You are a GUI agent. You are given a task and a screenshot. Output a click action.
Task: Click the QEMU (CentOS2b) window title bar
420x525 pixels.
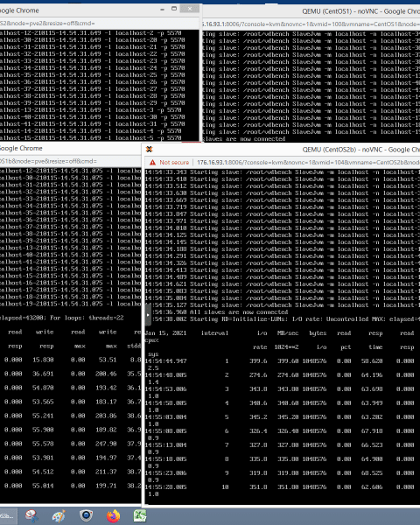(x=361, y=150)
